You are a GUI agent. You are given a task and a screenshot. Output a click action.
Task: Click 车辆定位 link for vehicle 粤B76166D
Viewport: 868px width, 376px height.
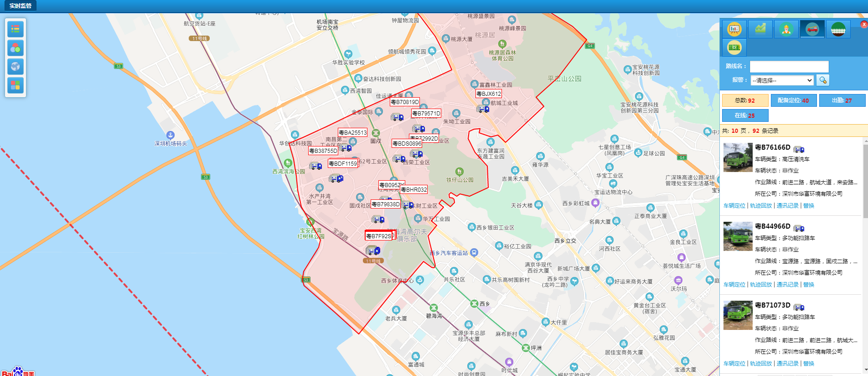click(x=734, y=206)
